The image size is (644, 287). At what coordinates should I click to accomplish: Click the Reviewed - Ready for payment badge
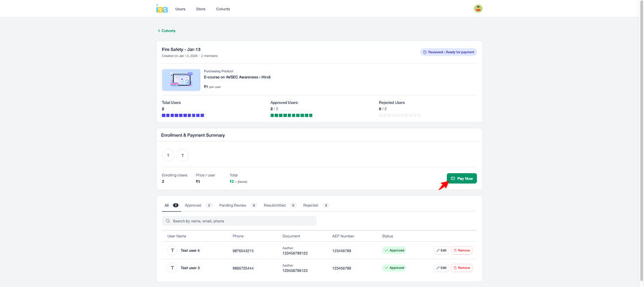[x=448, y=52]
